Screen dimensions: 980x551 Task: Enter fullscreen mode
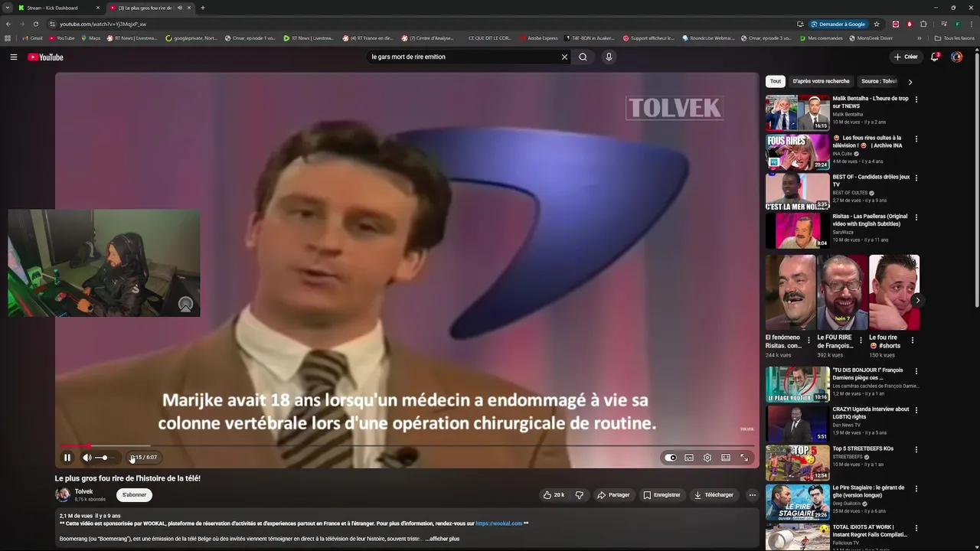pyautogui.click(x=744, y=458)
